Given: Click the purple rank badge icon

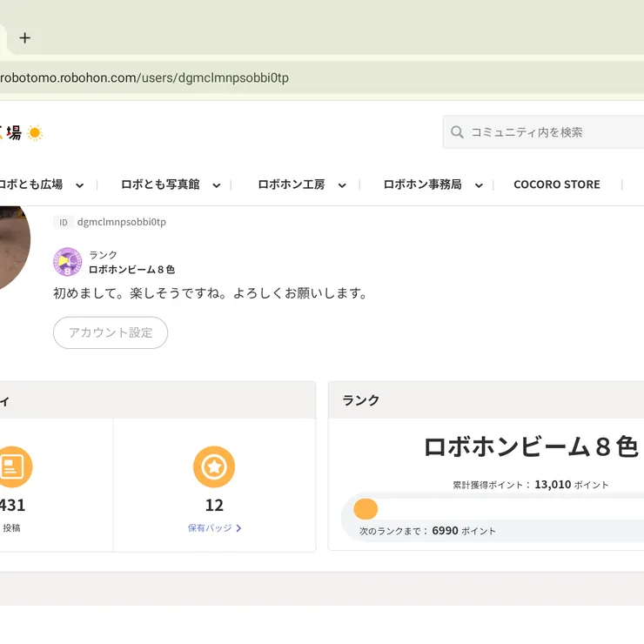Looking at the screenshot, I should coord(67,262).
